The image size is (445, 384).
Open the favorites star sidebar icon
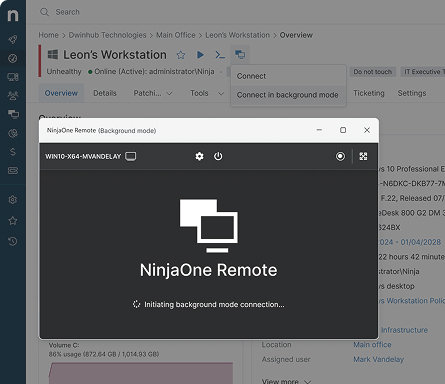(13, 221)
